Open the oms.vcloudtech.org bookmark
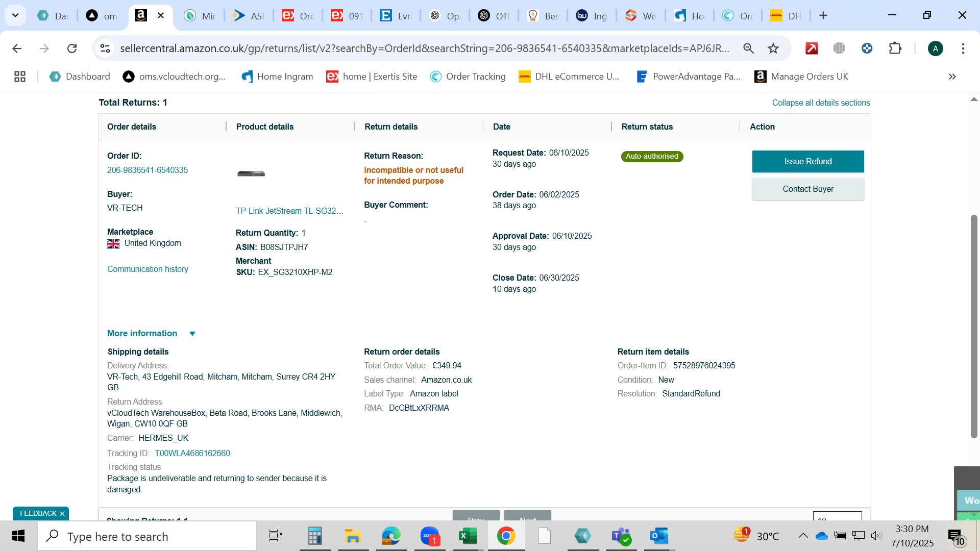The width and height of the screenshot is (980, 551). point(174,77)
